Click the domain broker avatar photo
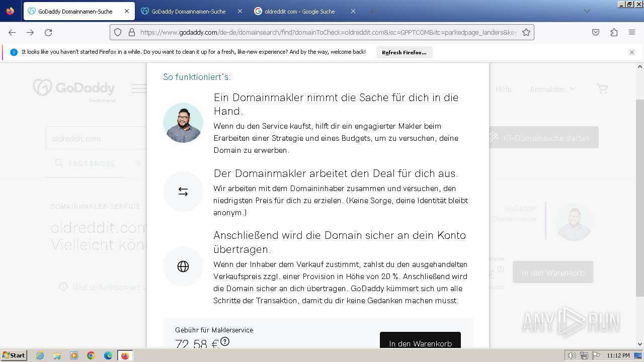The width and height of the screenshot is (644, 362). coord(183,123)
